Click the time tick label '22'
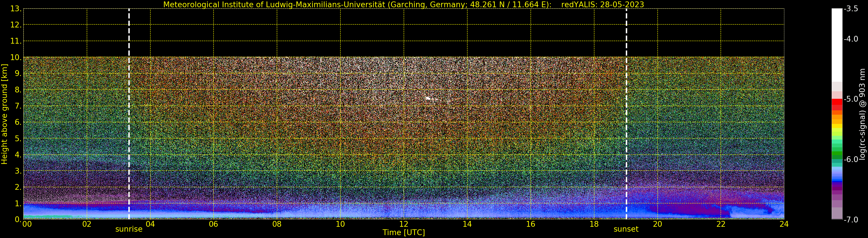Viewport: 868px width, 238px height. click(x=721, y=224)
